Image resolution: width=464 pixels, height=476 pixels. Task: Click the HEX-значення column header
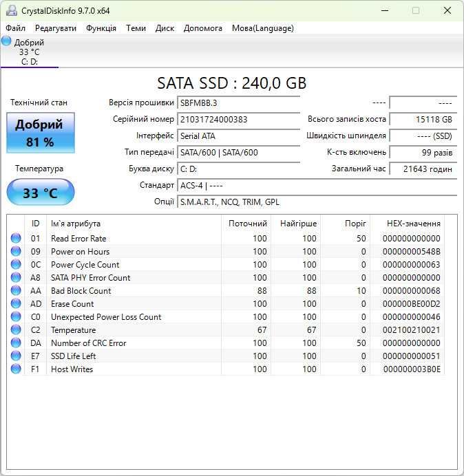407,224
